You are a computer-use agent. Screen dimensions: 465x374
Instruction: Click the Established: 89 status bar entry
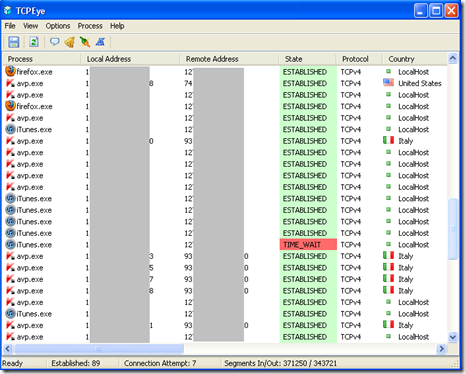coord(76,363)
